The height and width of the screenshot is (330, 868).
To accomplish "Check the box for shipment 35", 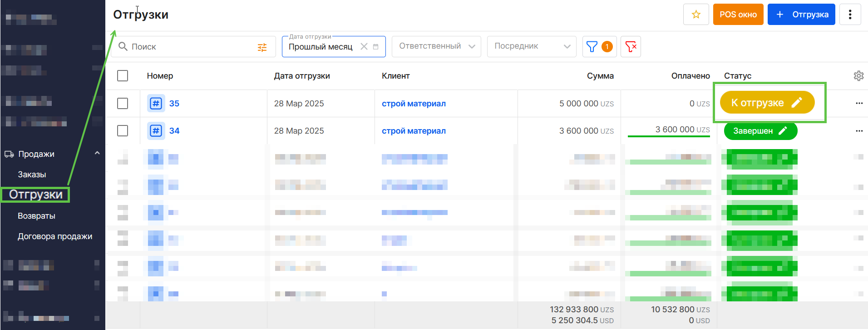I will pos(123,104).
